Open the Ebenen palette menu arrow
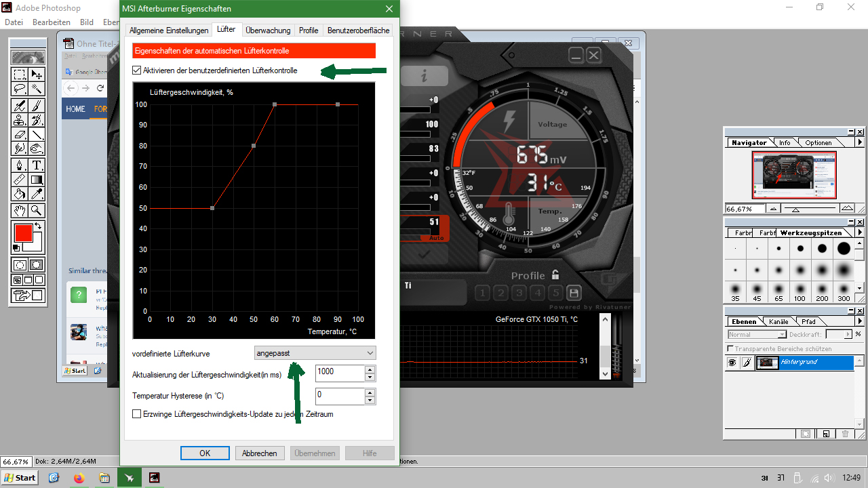 pos(860,321)
